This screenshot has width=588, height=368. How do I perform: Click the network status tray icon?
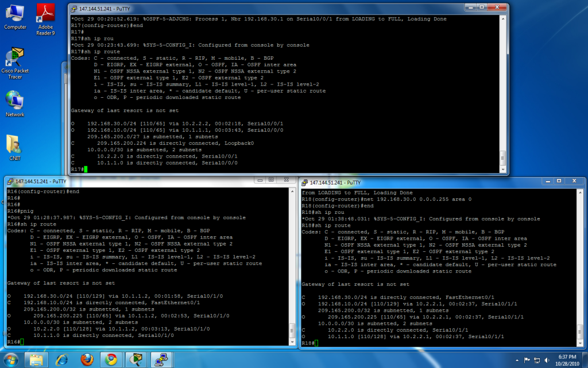click(537, 360)
